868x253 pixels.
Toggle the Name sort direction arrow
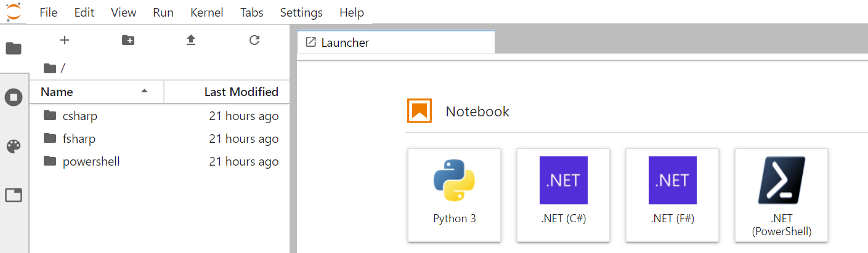click(x=144, y=91)
